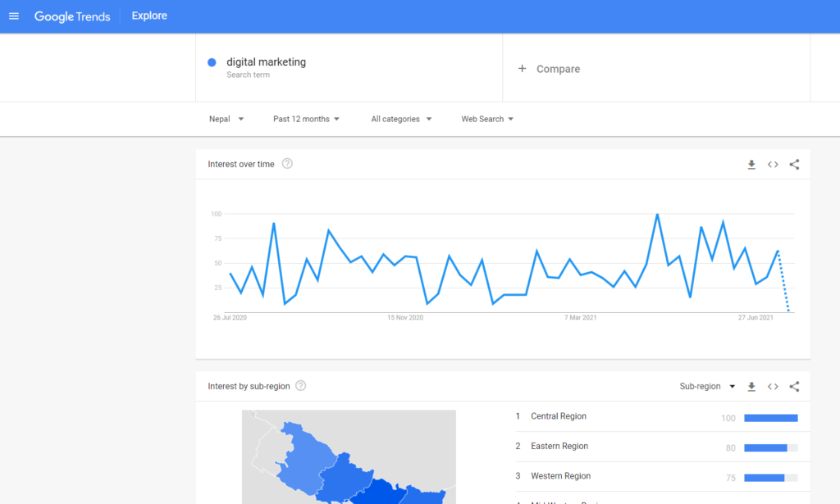Screen dimensions: 840x504
Task: Show help for Interest over time
Action: coord(287,164)
